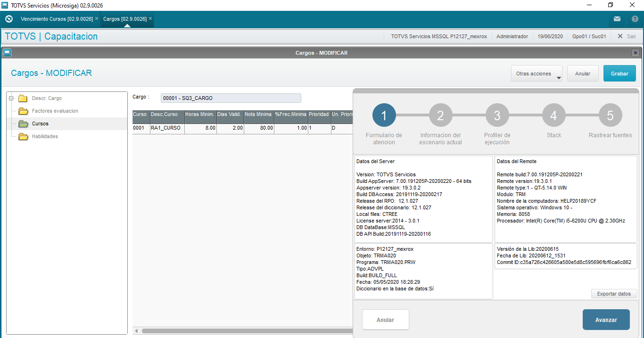The width and height of the screenshot is (644, 338).
Task: Click the Entorno P12127_mexrox info box
Action: tap(423, 271)
